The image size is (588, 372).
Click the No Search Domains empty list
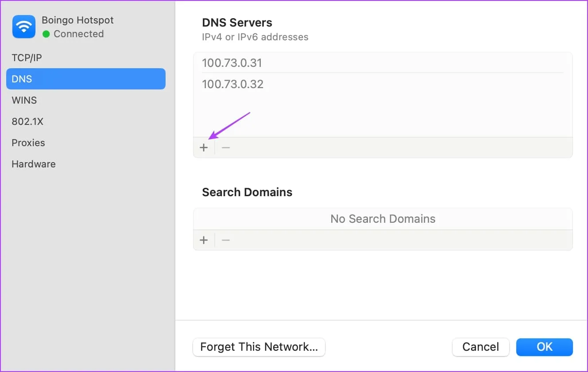(383, 219)
